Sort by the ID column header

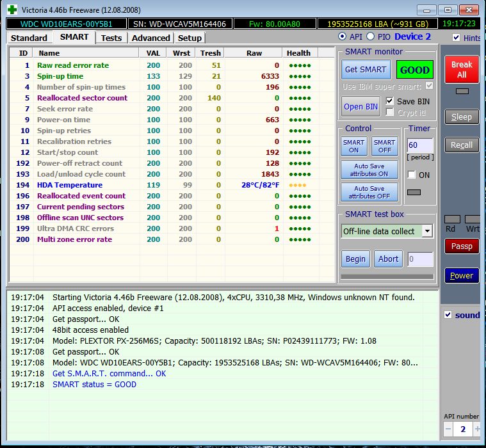pos(21,53)
